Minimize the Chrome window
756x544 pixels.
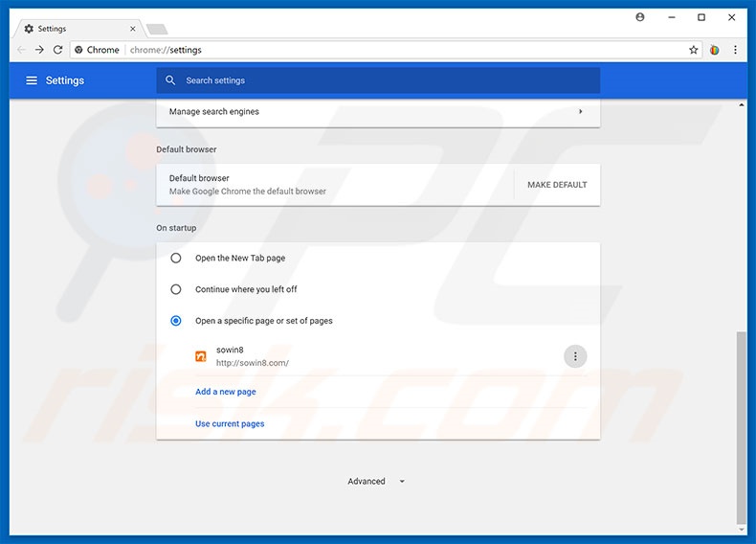[x=671, y=17]
